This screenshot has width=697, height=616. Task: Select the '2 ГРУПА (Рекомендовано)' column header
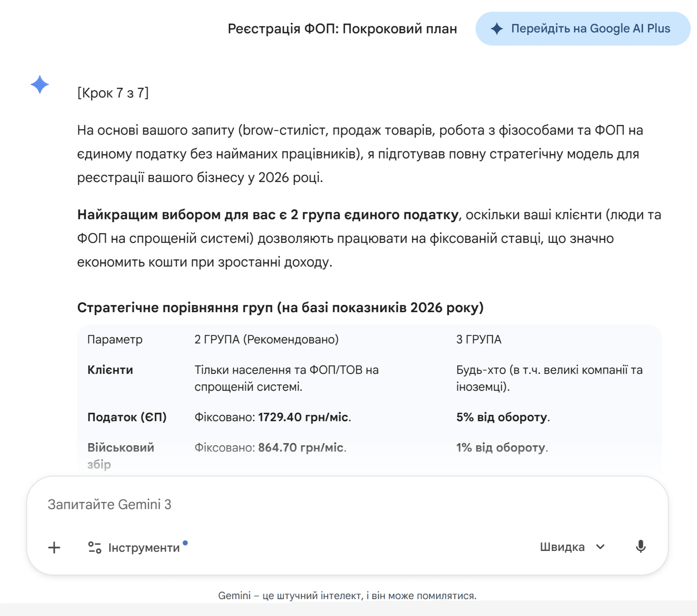coord(266,339)
